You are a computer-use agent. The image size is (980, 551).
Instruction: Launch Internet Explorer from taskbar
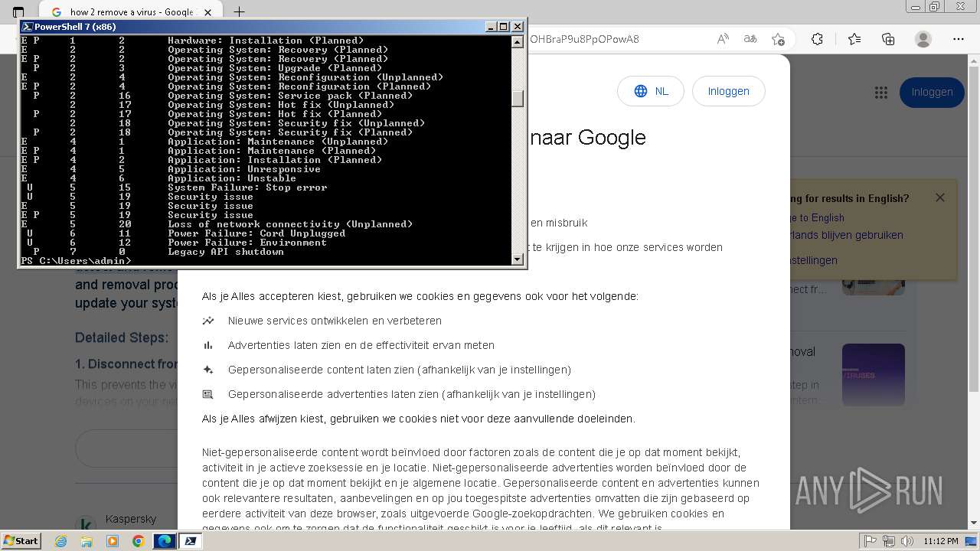coord(61,541)
